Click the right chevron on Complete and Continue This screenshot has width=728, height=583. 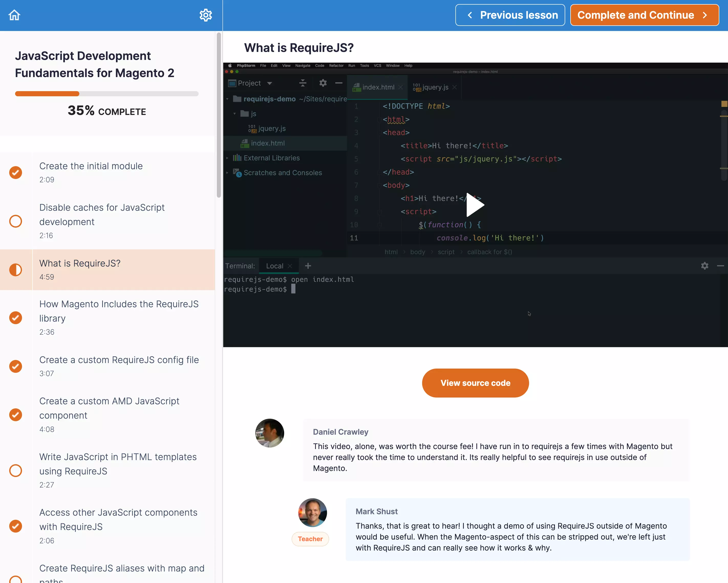click(x=705, y=15)
